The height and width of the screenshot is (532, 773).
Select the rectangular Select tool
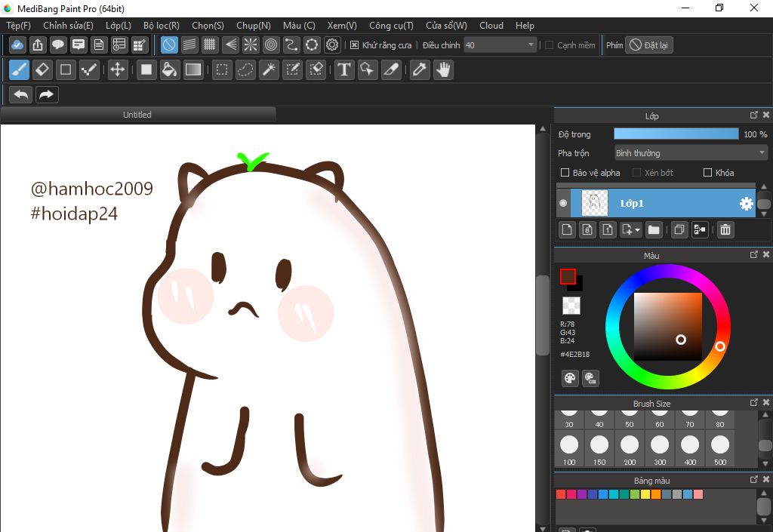click(x=222, y=69)
